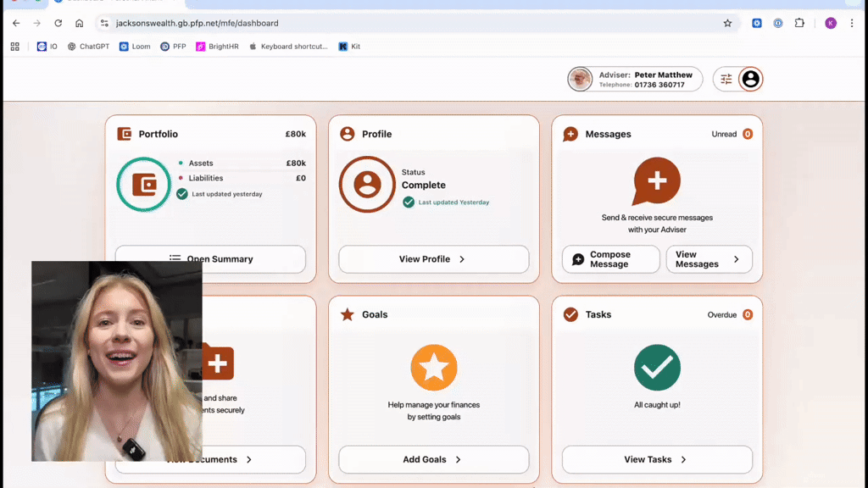Click the Assets £80k row

coord(242,164)
